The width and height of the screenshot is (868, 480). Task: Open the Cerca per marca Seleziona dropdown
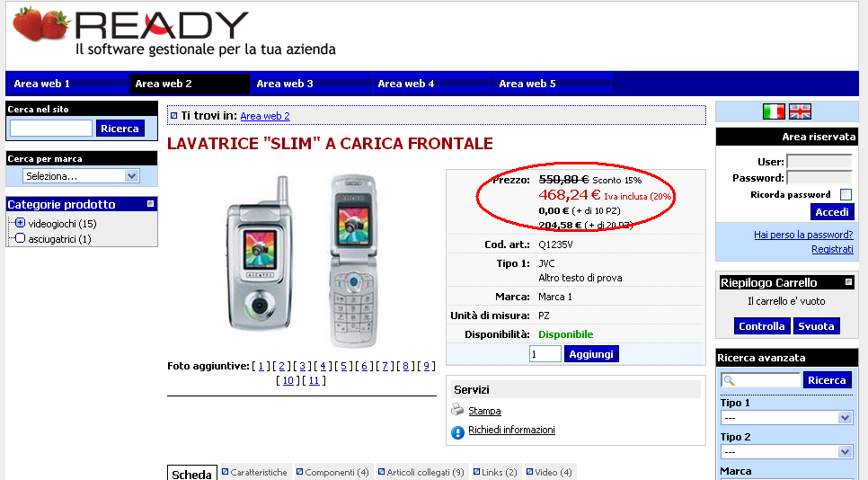[82, 176]
